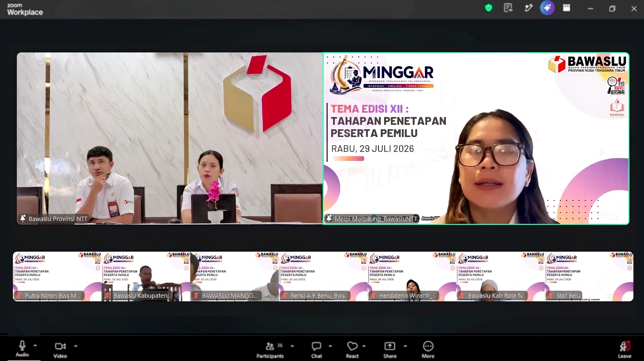Close the Zoom meeting window

(x=634, y=8)
